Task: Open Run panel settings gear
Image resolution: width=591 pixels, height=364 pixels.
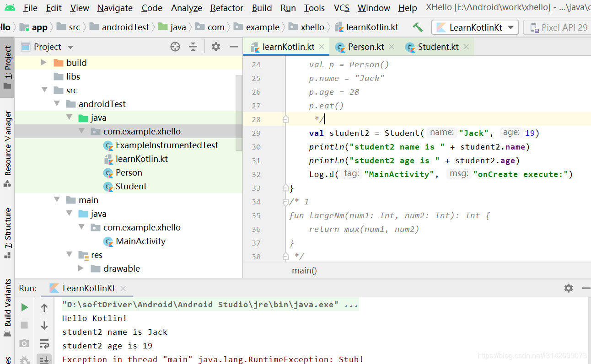Action: point(569,288)
